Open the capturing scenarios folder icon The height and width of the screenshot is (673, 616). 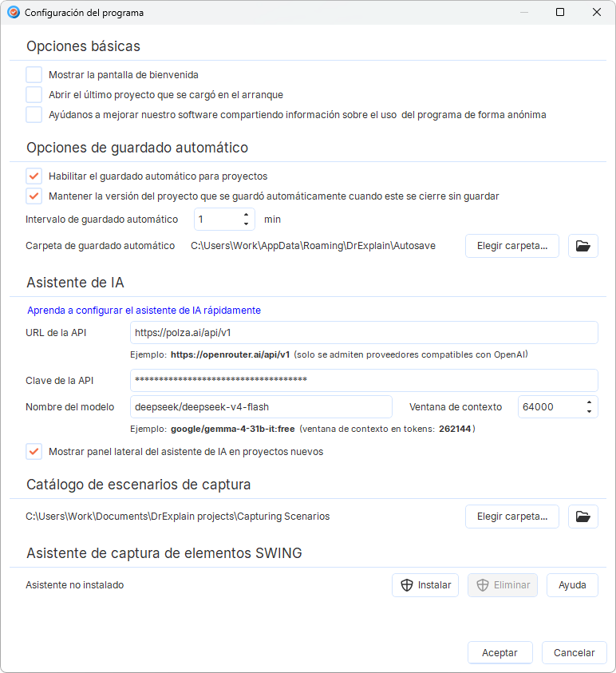click(x=583, y=517)
